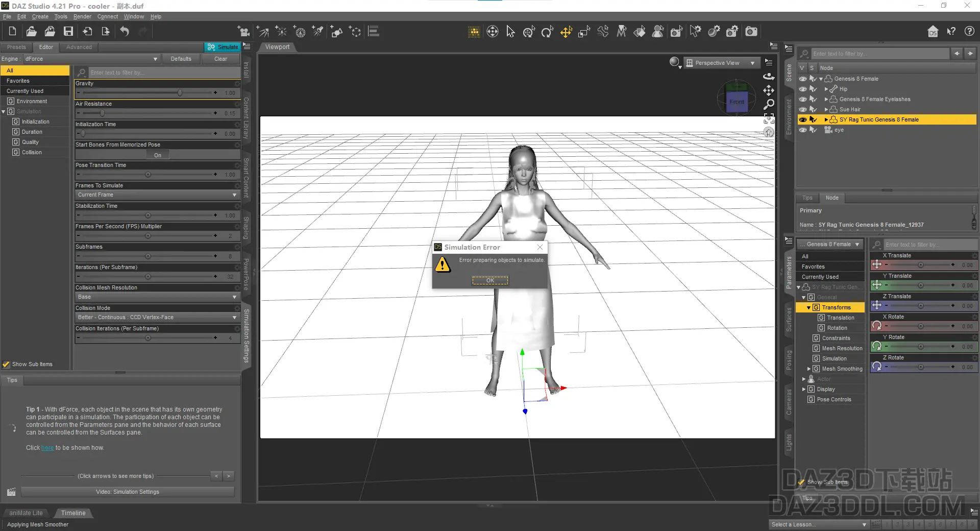Screen dimensions: 980x531
Task: Switch to the Presets tab
Action: point(16,47)
